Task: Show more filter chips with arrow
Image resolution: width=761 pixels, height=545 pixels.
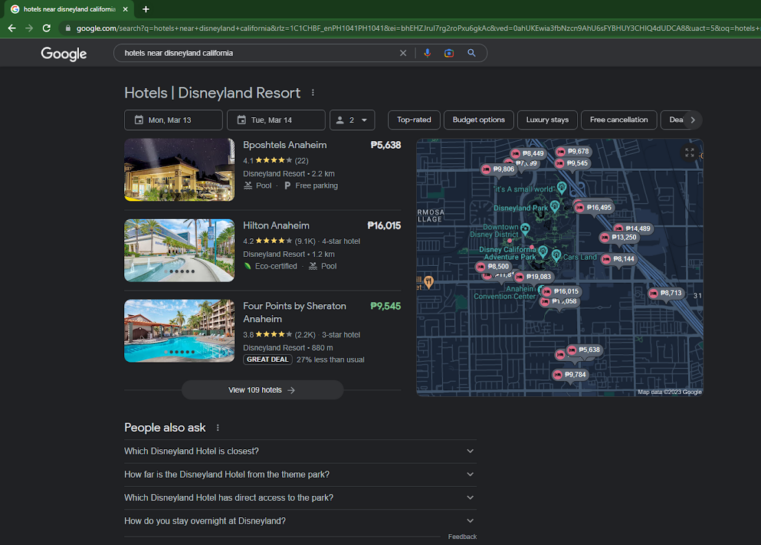Action: click(x=693, y=120)
